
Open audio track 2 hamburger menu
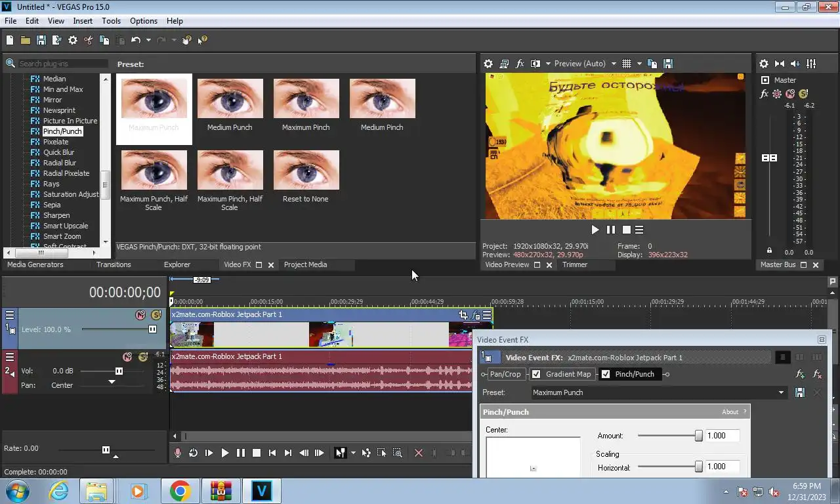pyautogui.click(x=10, y=357)
